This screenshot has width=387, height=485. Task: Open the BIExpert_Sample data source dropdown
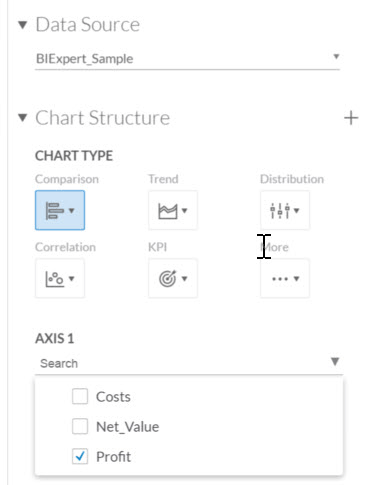(x=187, y=59)
